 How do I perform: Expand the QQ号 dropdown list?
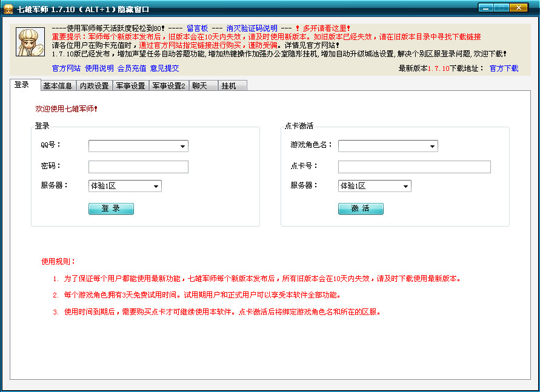click(182, 147)
